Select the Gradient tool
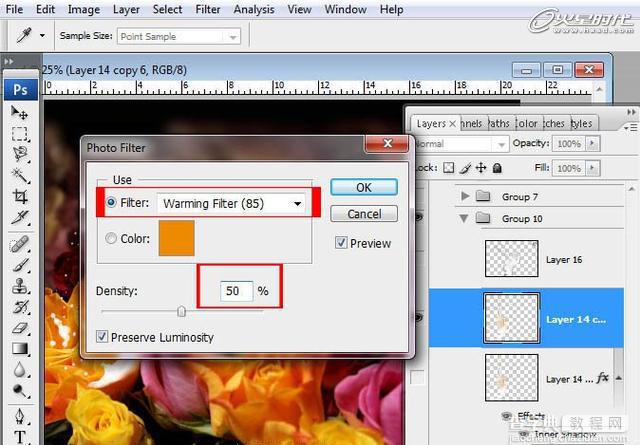The width and height of the screenshot is (640, 445). click(19, 349)
